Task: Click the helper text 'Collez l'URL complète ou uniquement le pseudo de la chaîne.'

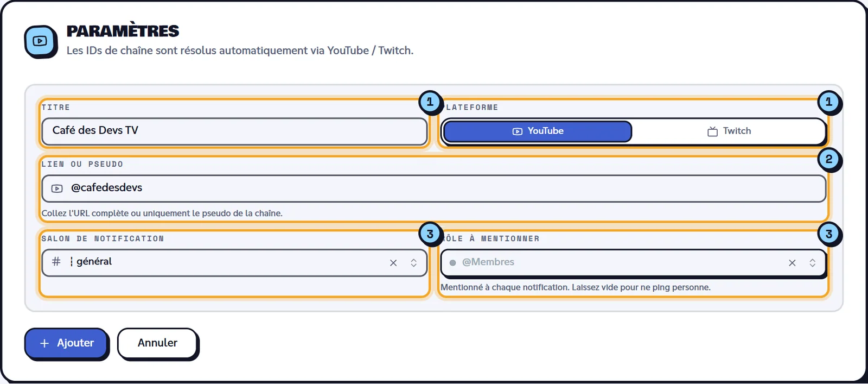Action: click(x=162, y=213)
